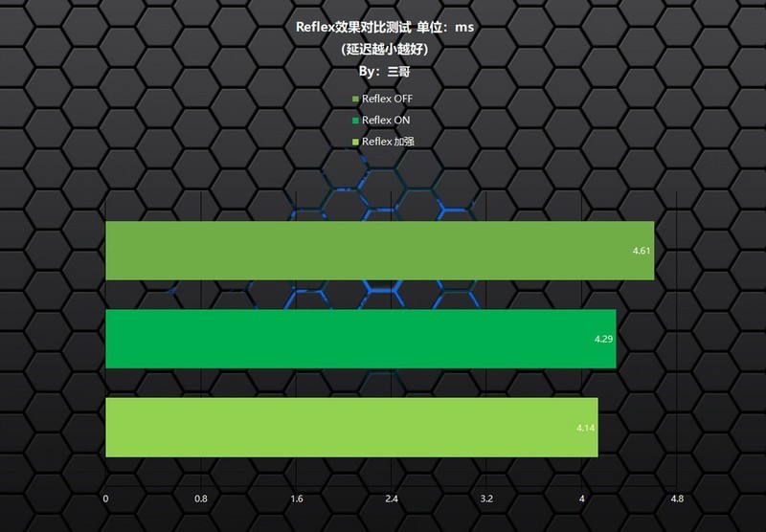Image resolution: width=766 pixels, height=532 pixels.
Task: Click the author line 'By：三哥'
Action: 385,71
